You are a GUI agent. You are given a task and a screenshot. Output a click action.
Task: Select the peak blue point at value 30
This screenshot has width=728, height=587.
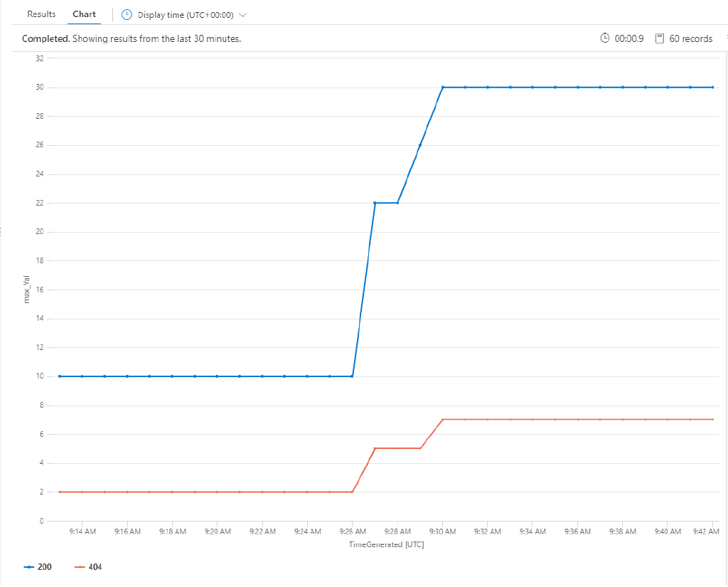coord(442,87)
